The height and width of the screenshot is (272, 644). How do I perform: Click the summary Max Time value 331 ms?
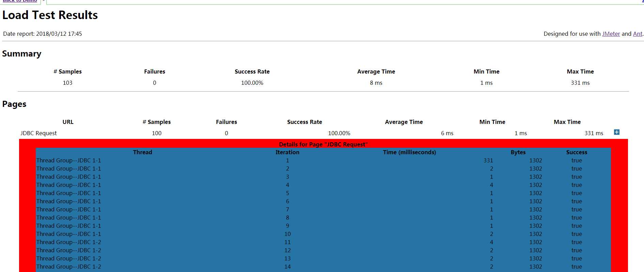(580, 83)
